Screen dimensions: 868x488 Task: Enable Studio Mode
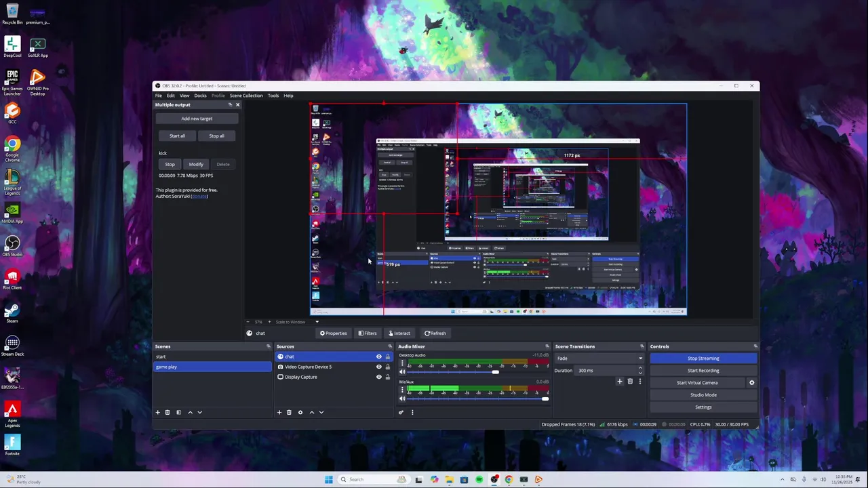(703, 395)
